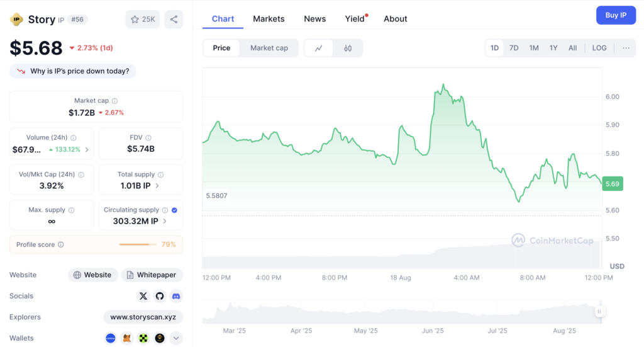The width and height of the screenshot is (644, 347).
Task: Open Story's X (Twitter) social link
Action: pos(143,296)
